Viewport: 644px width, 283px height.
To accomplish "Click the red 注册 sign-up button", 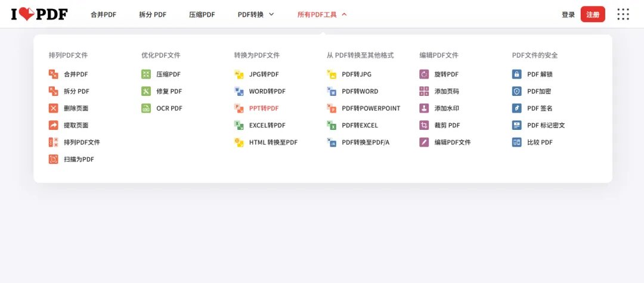I will [x=593, y=14].
